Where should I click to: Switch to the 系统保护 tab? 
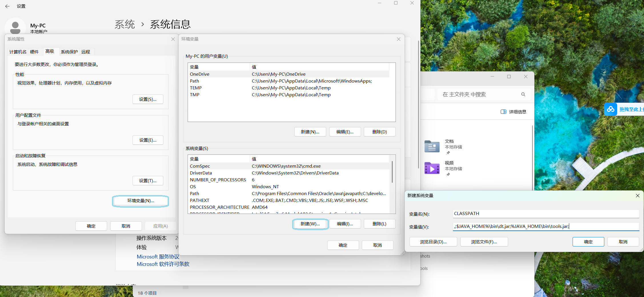point(69,52)
